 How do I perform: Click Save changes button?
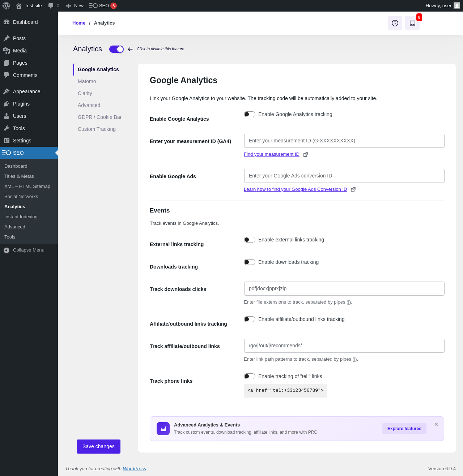(x=98, y=446)
